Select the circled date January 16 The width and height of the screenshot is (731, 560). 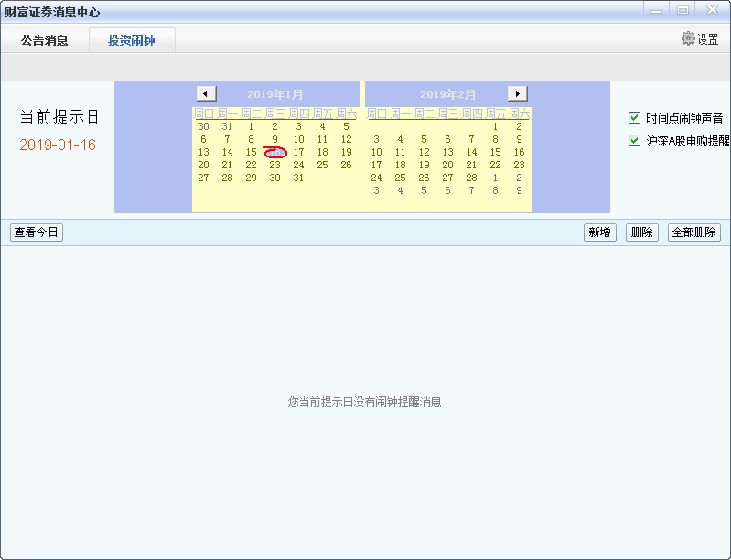pos(275,153)
